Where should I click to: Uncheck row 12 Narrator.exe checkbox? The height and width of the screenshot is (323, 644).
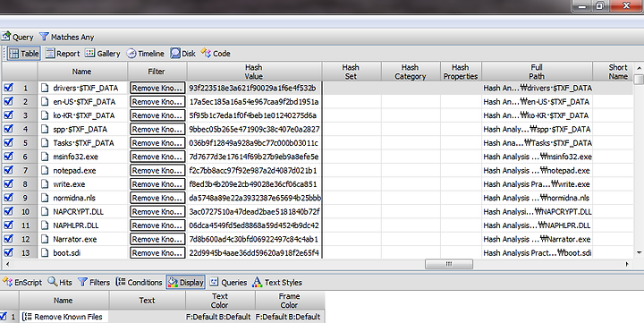click(8, 239)
